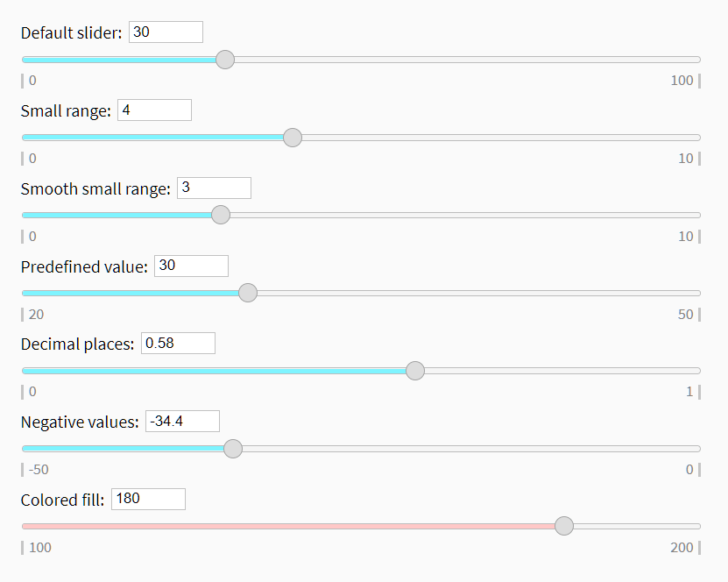Click the Negative values slider handle

pyautogui.click(x=233, y=449)
